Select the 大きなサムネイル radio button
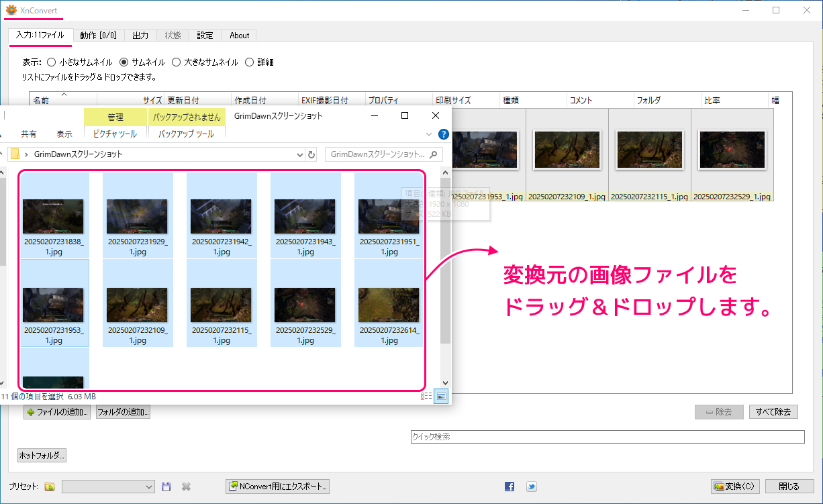 point(176,62)
